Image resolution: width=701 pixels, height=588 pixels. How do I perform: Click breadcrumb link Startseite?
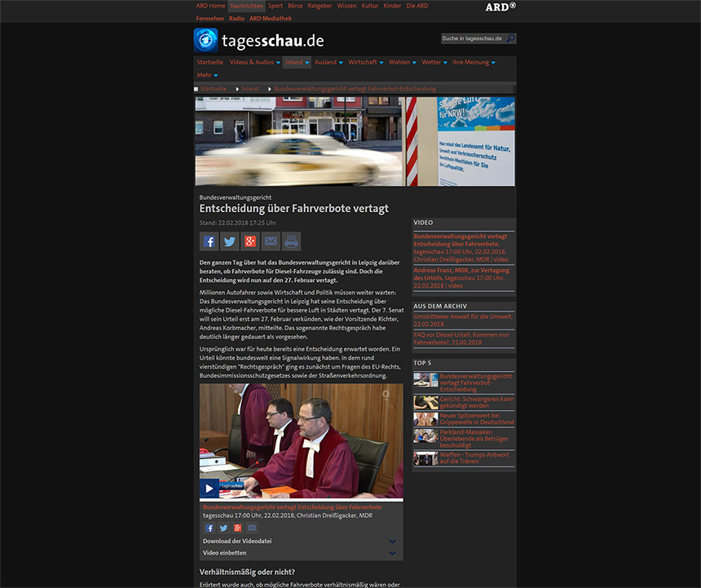click(x=214, y=89)
